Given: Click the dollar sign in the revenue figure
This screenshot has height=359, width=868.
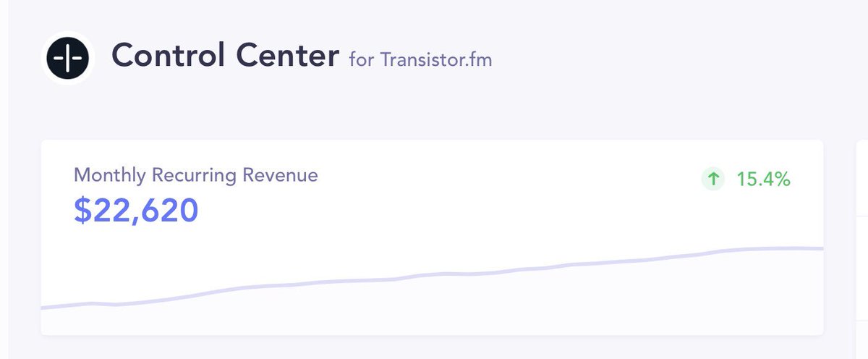Looking at the screenshot, I should (x=82, y=210).
